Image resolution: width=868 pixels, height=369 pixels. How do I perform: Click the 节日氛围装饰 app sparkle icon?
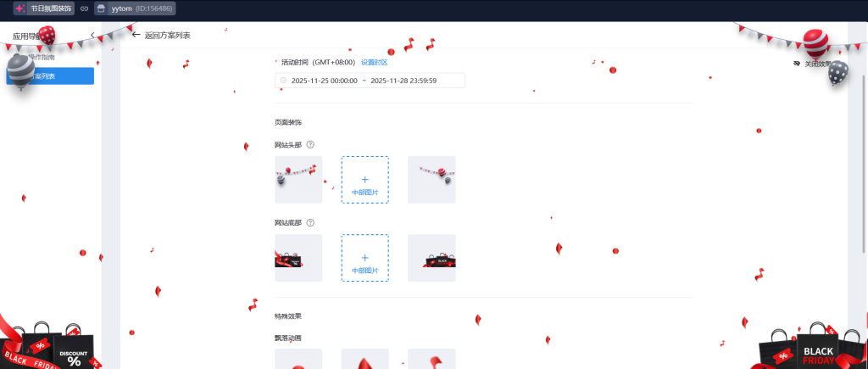pos(19,8)
